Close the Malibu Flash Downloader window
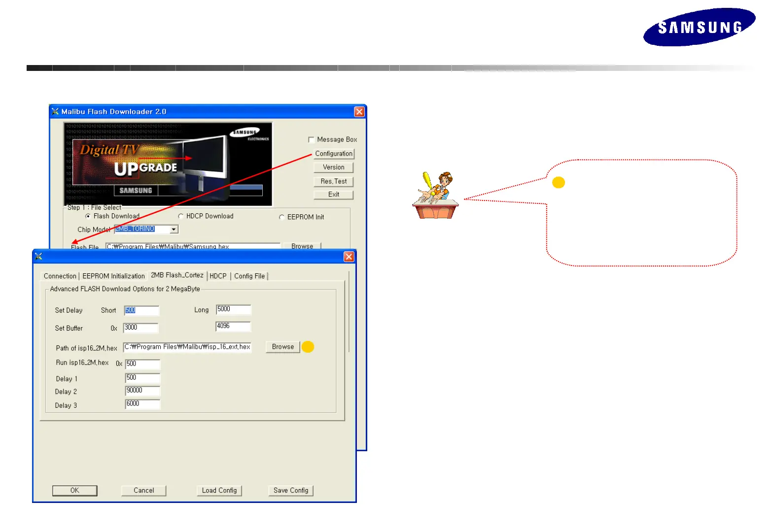 359,112
